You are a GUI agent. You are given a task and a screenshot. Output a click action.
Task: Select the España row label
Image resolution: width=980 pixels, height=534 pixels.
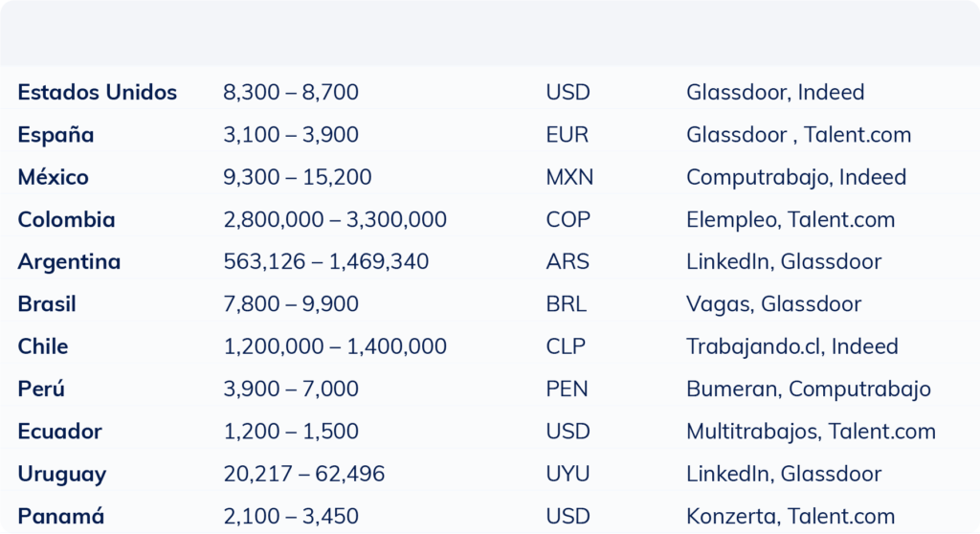(56, 135)
